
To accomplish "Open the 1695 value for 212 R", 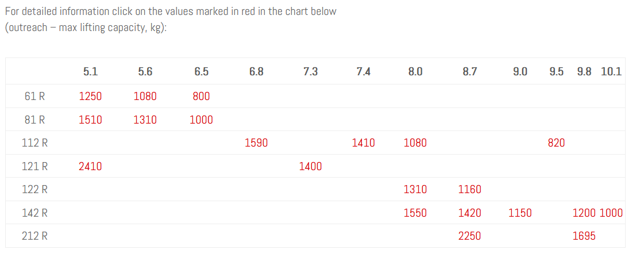I will click(584, 236).
